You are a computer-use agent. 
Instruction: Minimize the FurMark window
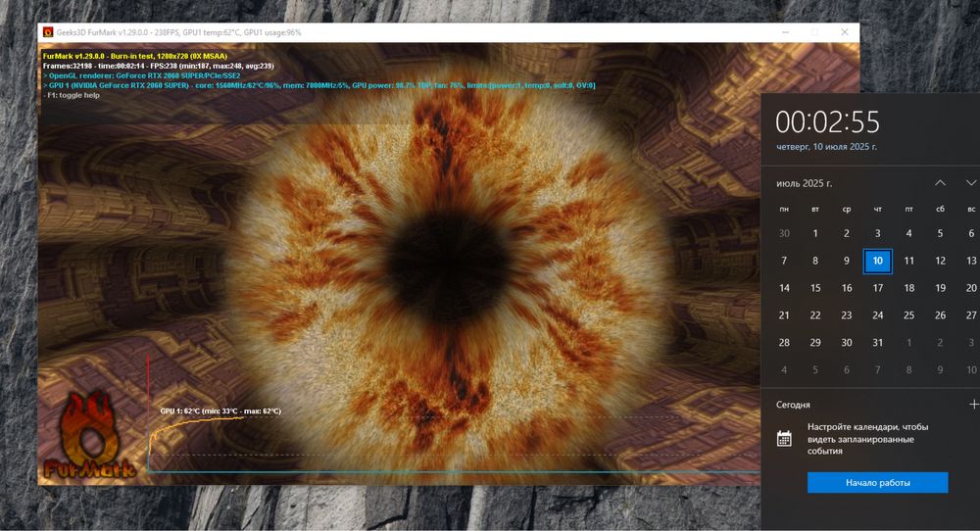(x=786, y=32)
